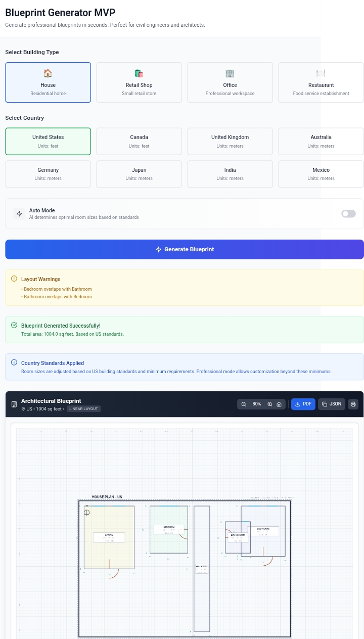Choose Canada as the country
The image size is (364, 639).
(139, 141)
